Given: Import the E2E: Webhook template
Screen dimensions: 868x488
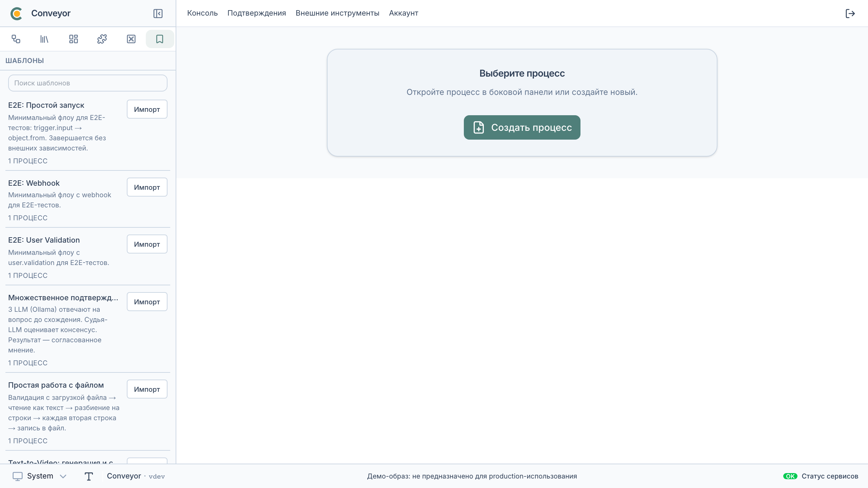Looking at the screenshot, I should pos(147,187).
